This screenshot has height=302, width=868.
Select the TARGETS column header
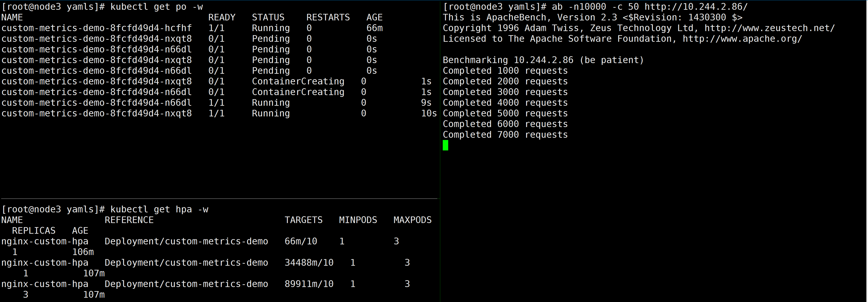click(303, 220)
